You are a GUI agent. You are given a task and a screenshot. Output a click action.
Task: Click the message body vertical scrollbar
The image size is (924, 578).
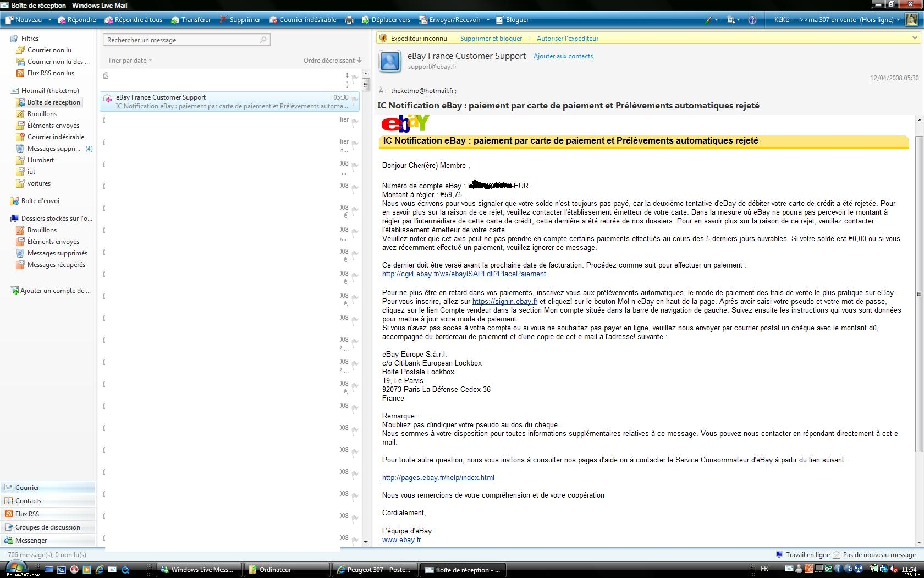tap(919, 293)
